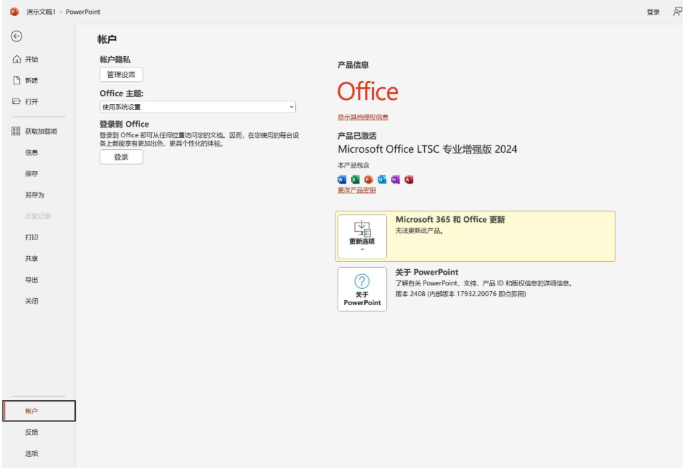
Task: Click 显示其他授权信息 link
Action: coord(363,117)
